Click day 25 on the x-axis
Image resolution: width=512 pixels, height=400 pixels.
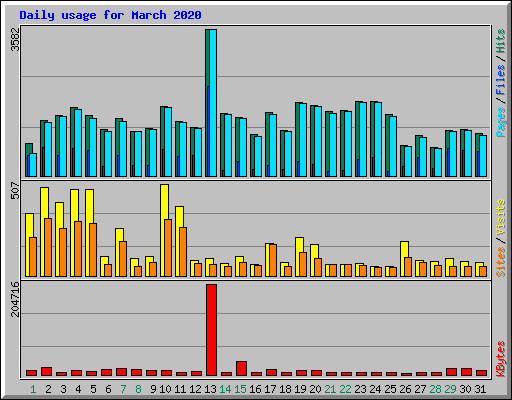coord(390,389)
